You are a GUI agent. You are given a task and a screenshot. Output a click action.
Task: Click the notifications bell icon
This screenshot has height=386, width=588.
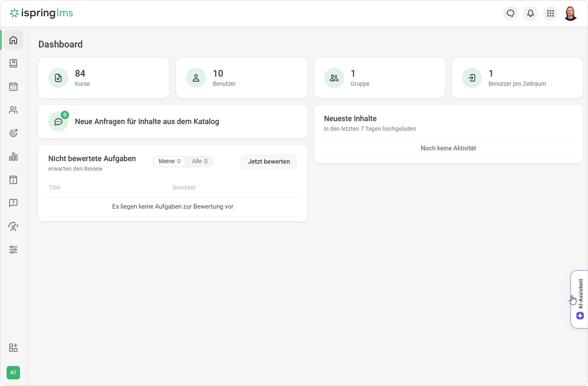tap(530, 13)
